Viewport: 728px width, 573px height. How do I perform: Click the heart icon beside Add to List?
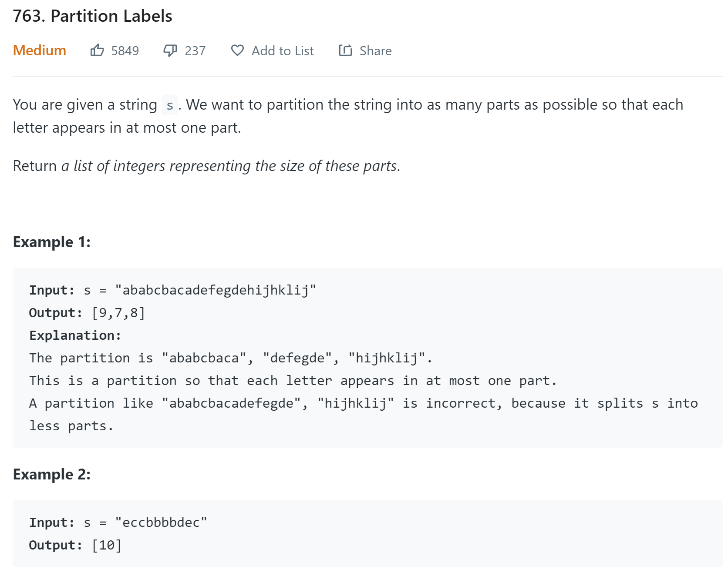pos(237,50)
